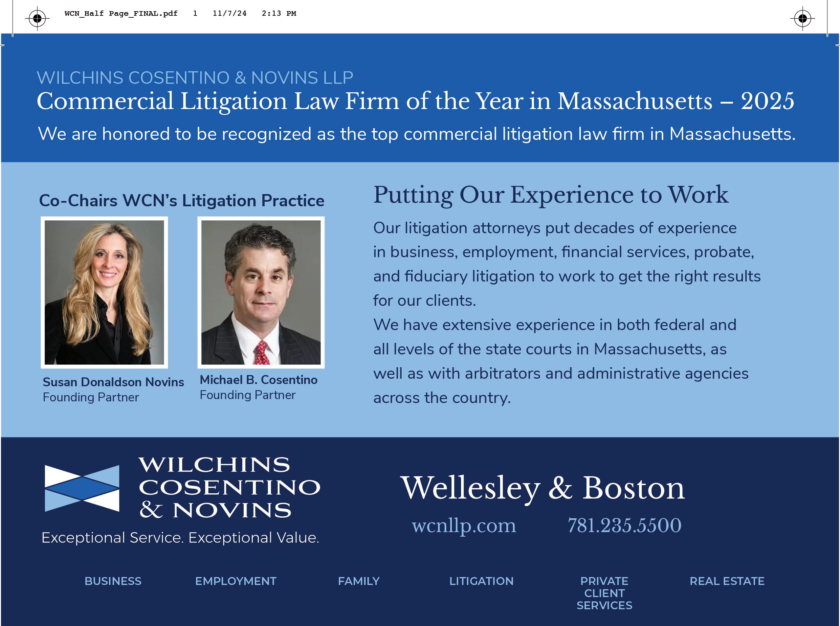Select the REAL ESTATE practice area
Image resolution: width=840 pixels, height=626 pixels.
pos(727,581)
